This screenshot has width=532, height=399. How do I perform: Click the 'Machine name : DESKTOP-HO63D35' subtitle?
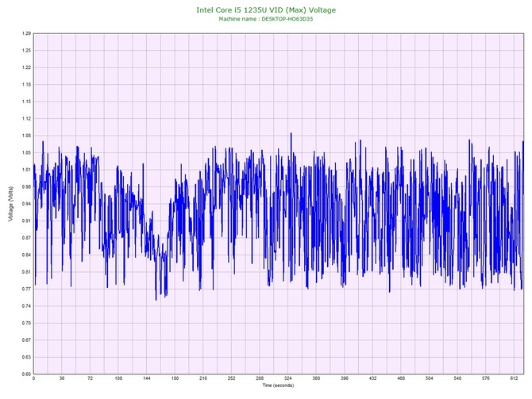click(x=266, y=19)
